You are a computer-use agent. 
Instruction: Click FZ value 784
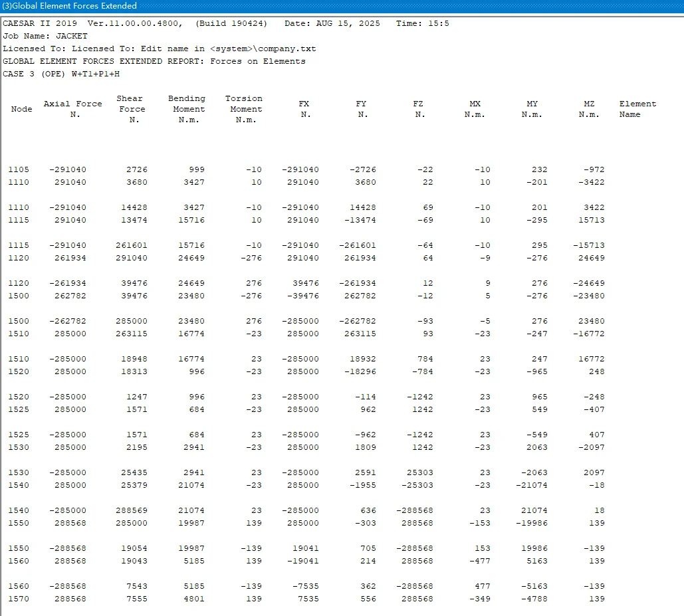coord(425,359)
